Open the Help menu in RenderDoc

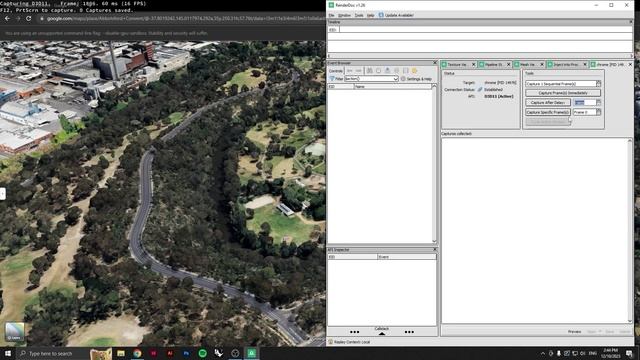tap(370, 15)
